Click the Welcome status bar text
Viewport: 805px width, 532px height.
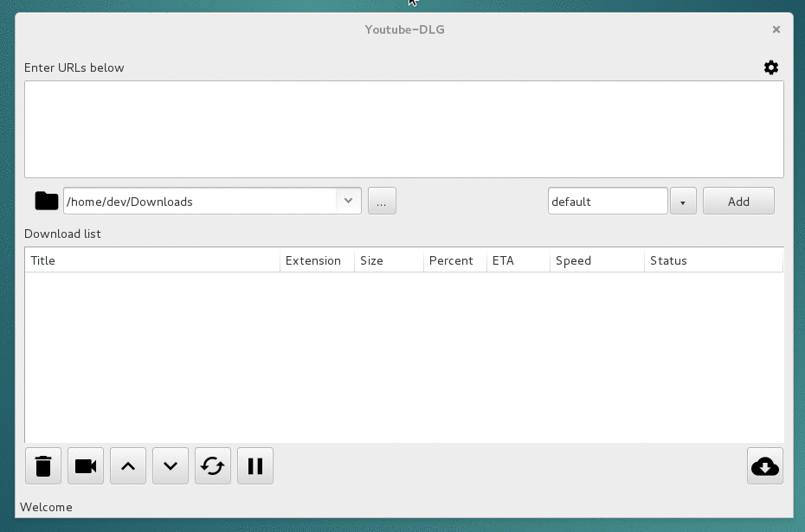[x=46, y=507]
